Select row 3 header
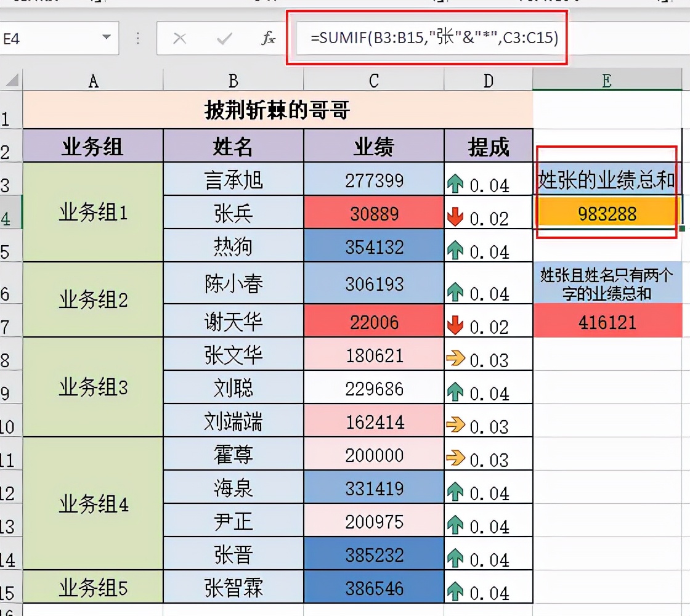 10,179
